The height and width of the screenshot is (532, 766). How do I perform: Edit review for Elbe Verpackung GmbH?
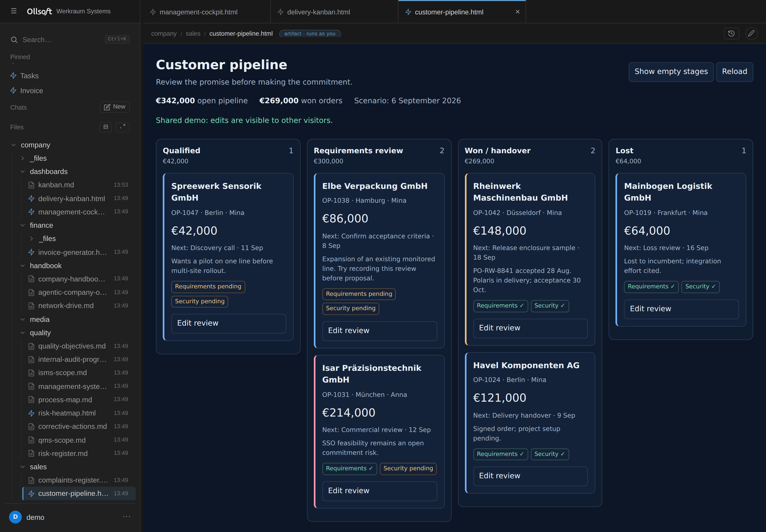pyautogui.click(x=380, y=331)
